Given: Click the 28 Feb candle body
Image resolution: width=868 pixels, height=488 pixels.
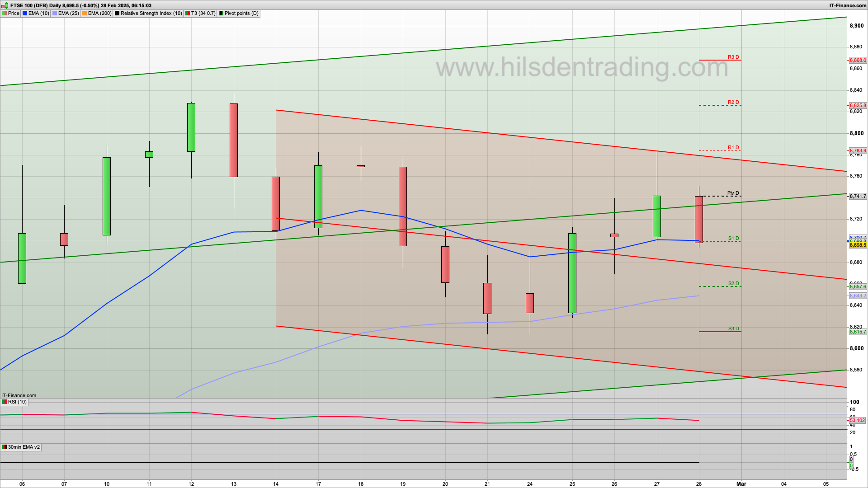Looking at the screenshot, I should pos(699,219).
